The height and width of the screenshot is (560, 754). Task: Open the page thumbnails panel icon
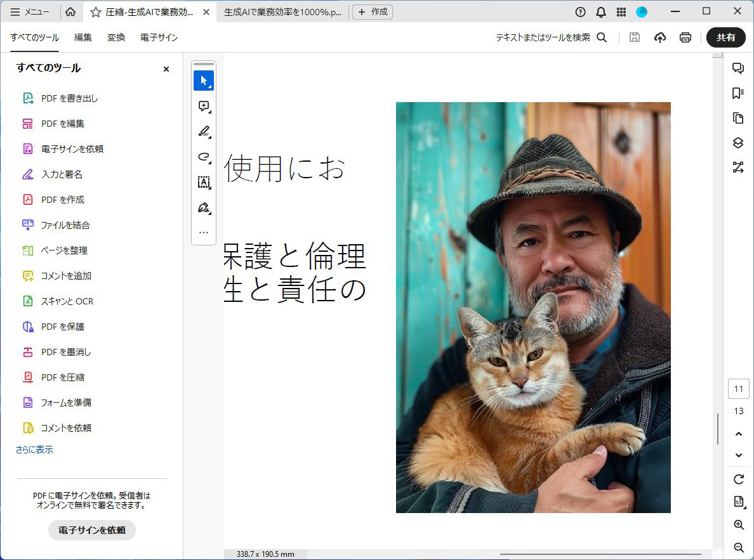[738, 118]
